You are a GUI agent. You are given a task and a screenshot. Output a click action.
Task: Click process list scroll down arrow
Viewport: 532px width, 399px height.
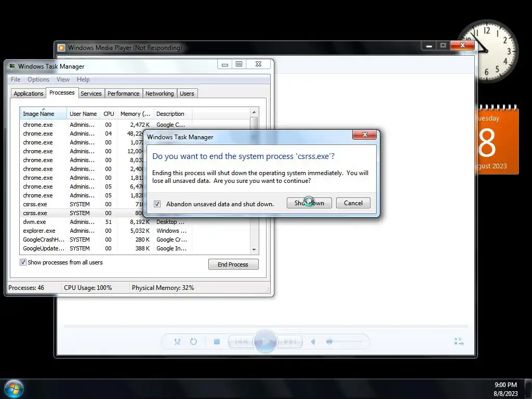tap(254, 249)
